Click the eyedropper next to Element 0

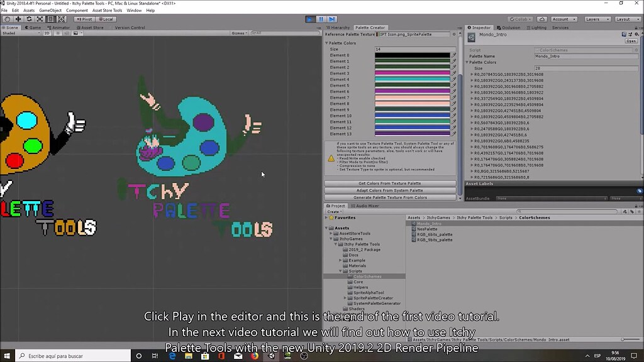[454, 55]
